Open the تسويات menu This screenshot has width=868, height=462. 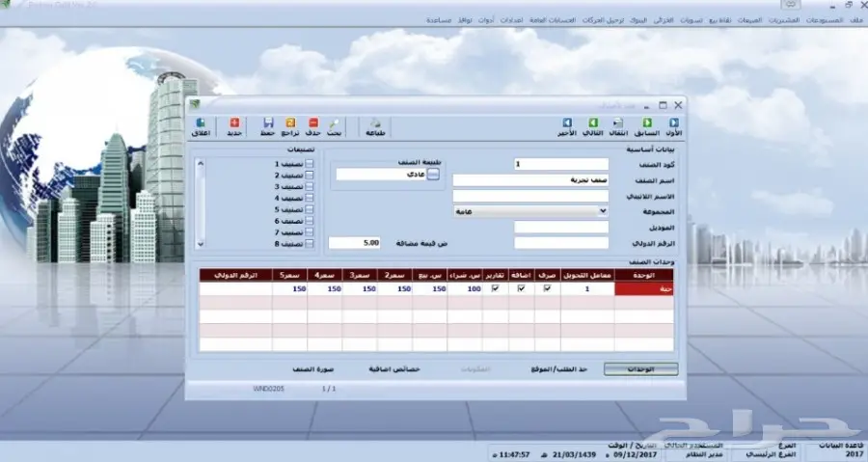(692, 20)
